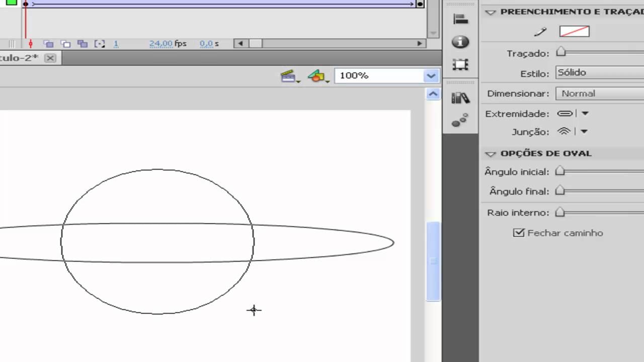Click the Onion Skin timeline button
Image resolution: width=644 pixels, height=362 pixels.
pos(48,44)
